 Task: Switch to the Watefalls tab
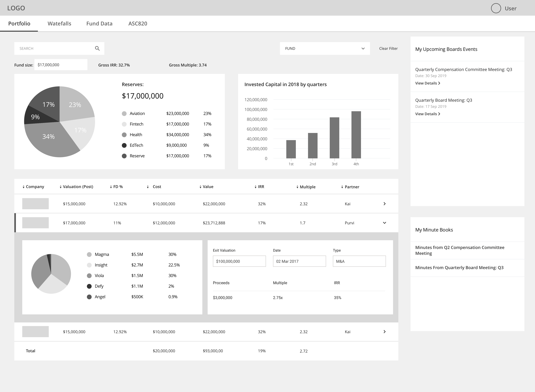point(59,23)
